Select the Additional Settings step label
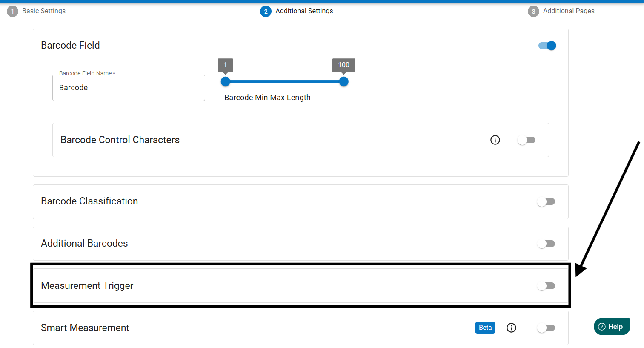The width and height of the screenshot is (644, 348). pos(304,11)
